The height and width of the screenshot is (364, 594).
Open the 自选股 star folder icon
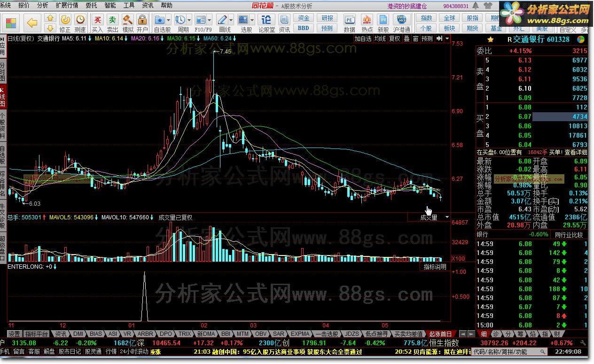point(160,20)
